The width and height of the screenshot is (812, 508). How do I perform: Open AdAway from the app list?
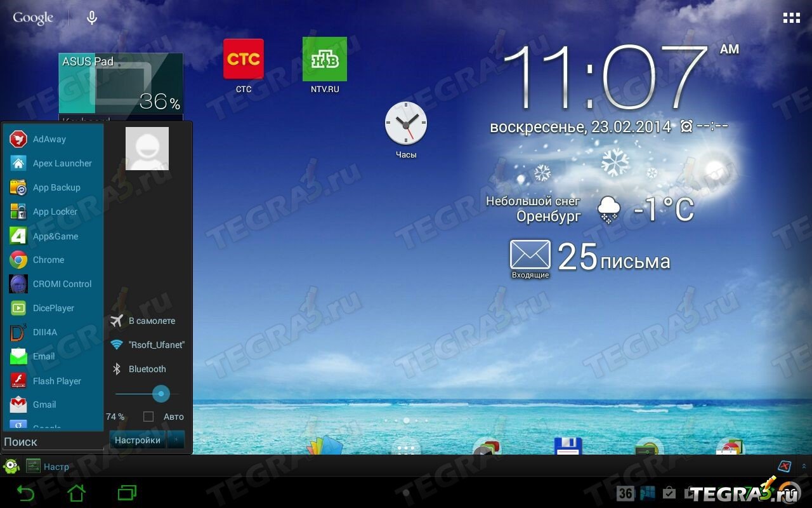click(49, 139)
